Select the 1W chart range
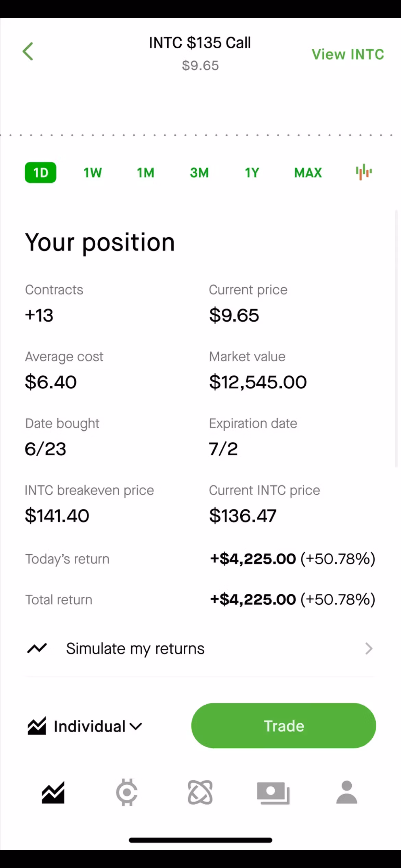The height and width of the screenshot is (868, 401). pos(93,172)
